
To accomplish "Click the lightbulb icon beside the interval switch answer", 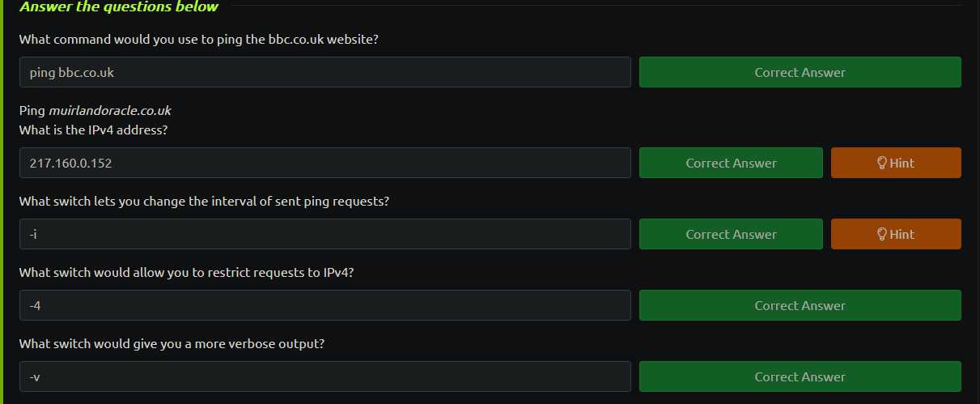I will click(883, 234).
